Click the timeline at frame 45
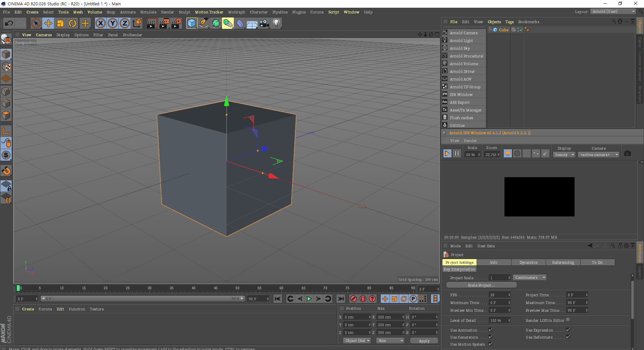Viewport: 644px width, 350px height. (216, 288)
